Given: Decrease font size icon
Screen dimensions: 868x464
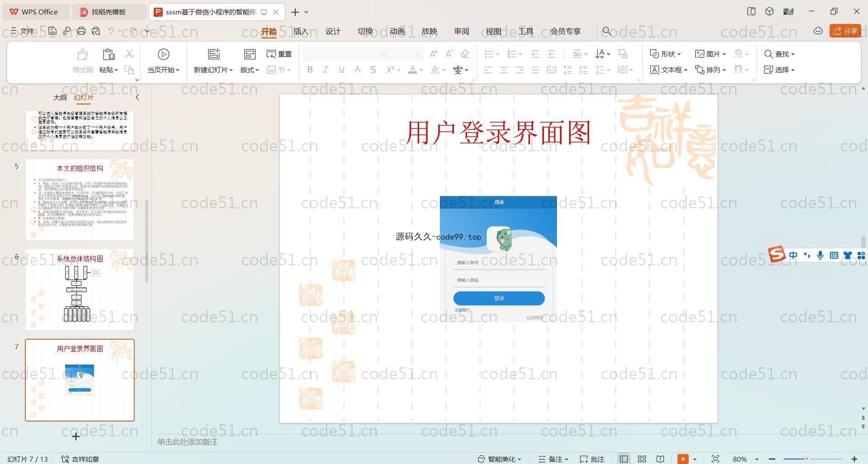Looking at the screenshot, I should (x=449, y=54).
